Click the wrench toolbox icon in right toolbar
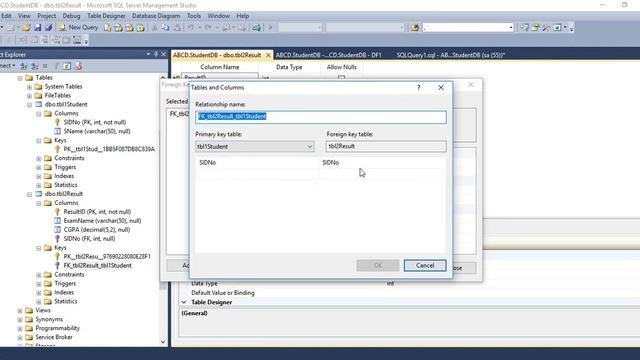 (x=546, y=28)
